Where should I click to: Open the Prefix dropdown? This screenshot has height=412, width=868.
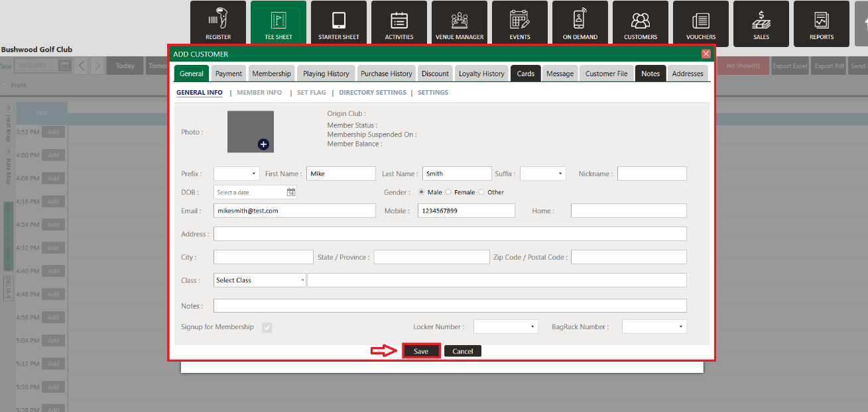pyautogui.click(x=237, y=174)
